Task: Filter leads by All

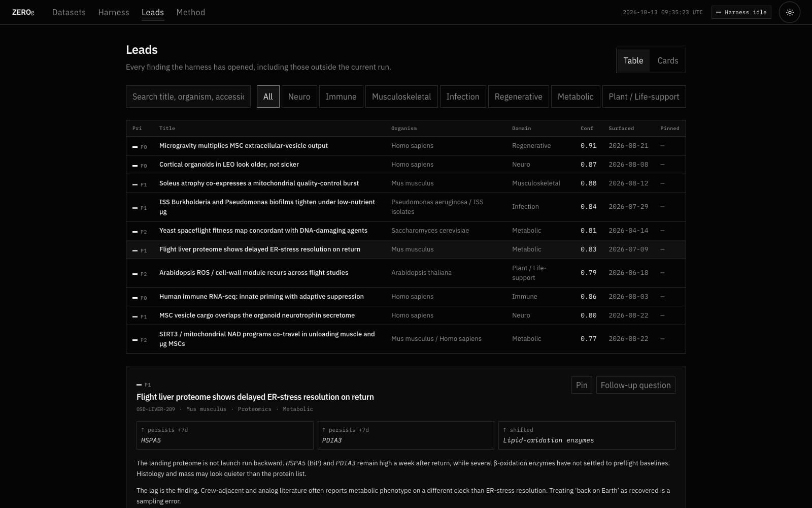Action: pos(268,97)
